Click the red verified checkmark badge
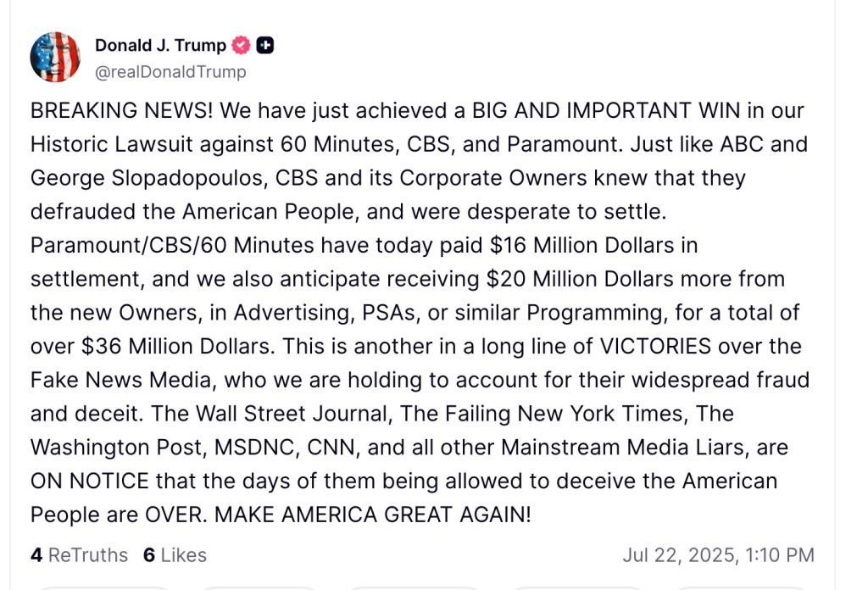Screen dimensions: 868x590 click(242, 46)
